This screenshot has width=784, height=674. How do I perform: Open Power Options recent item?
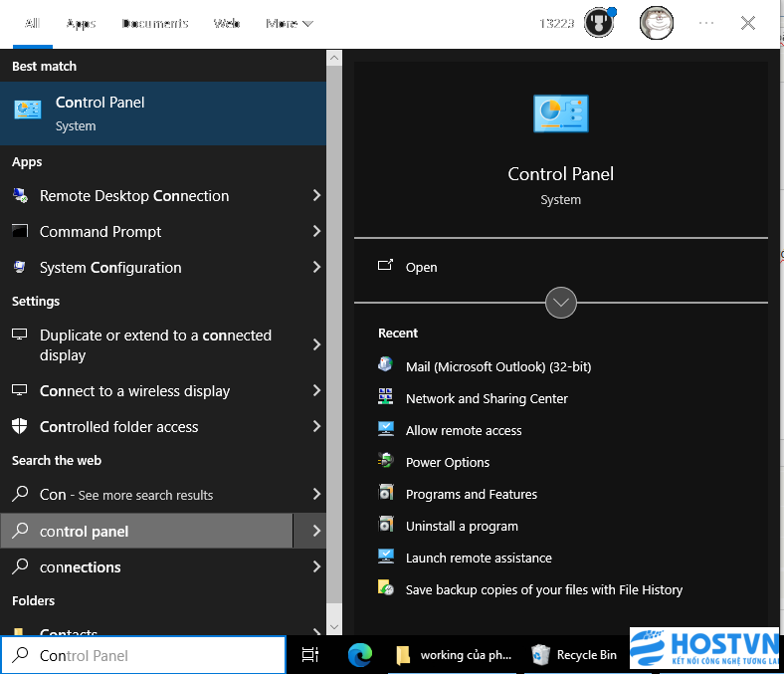click(x=448, y=462)
